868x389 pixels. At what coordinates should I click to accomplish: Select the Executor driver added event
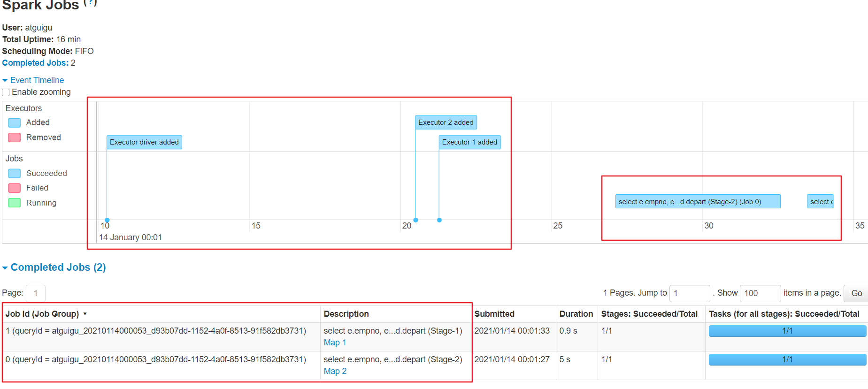[x=144, y=142]
